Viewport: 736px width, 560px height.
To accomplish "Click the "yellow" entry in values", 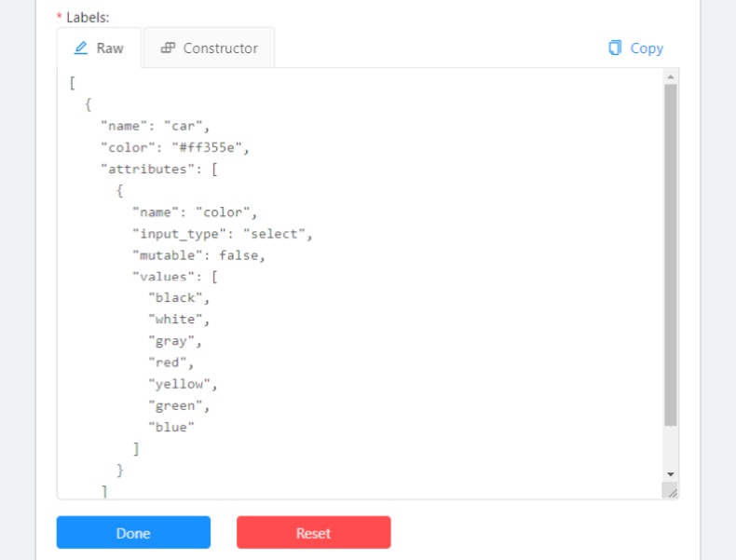I will (181, 384).
